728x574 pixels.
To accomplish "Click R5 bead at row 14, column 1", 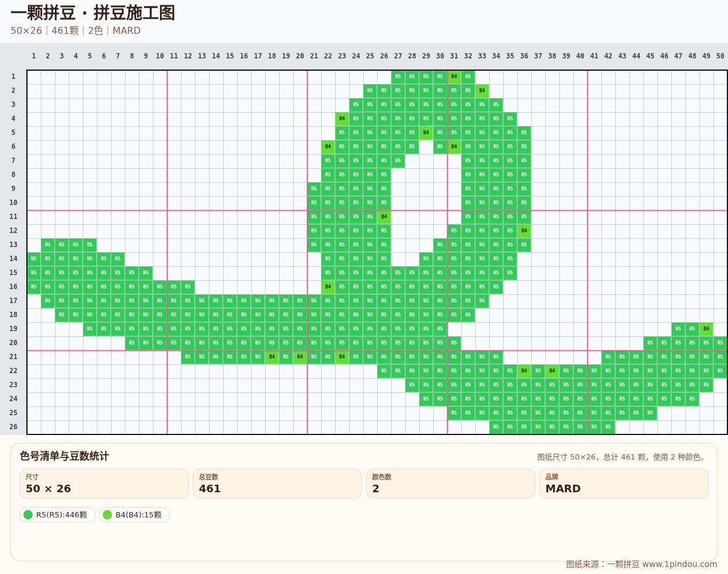I will 34,259.
